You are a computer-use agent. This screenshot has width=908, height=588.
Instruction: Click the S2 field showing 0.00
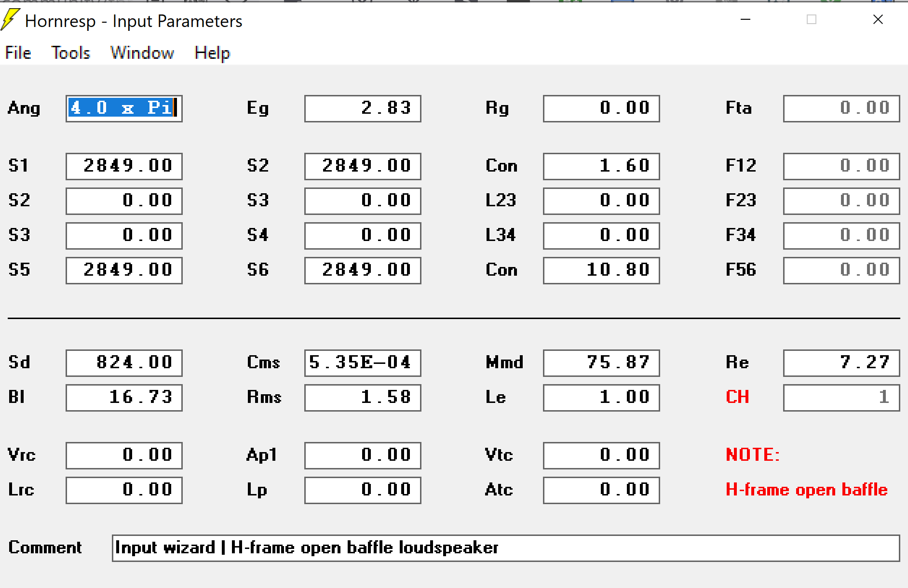(x=124, y=201)
